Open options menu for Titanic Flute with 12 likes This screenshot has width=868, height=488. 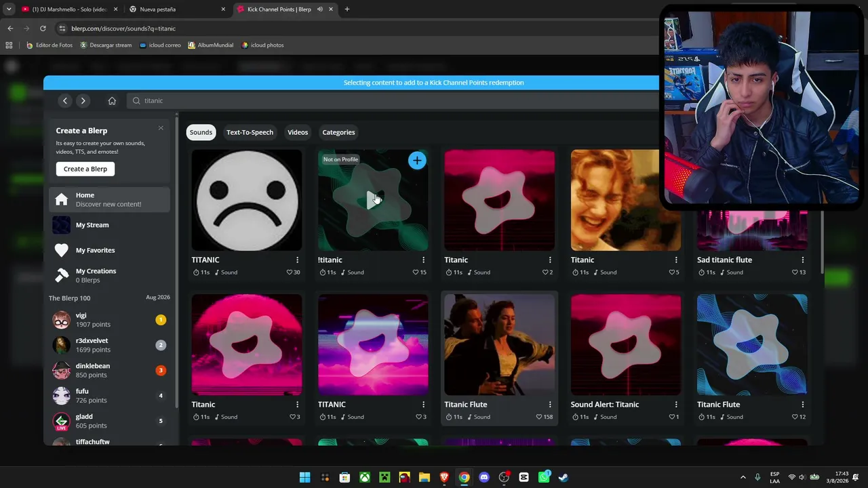(x=802, y=405)
